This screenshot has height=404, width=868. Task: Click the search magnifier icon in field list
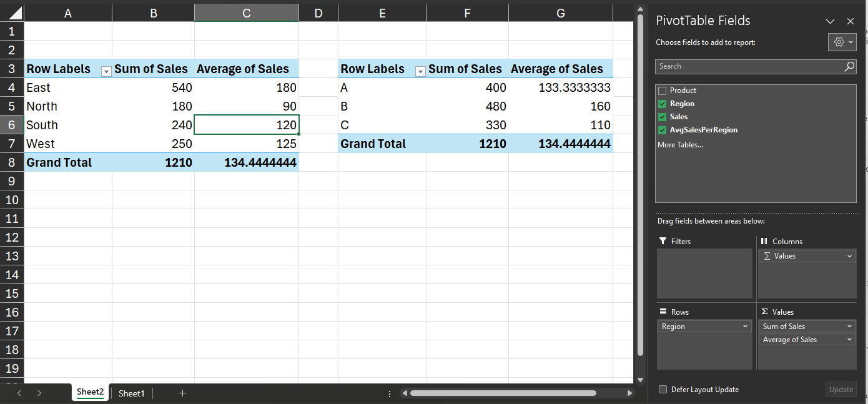point(849,66)
